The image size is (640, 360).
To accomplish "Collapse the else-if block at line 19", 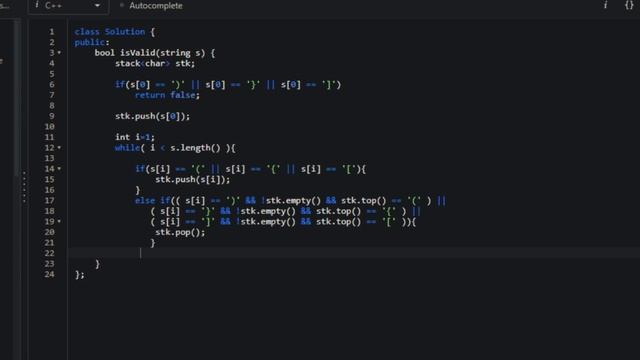I will [x=59, y=222].
